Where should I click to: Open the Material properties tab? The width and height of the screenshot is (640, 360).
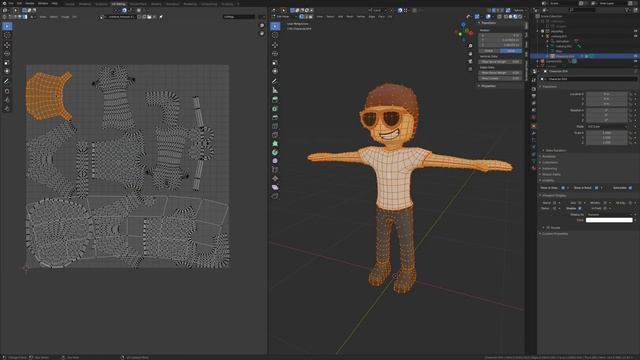point(534,168)
